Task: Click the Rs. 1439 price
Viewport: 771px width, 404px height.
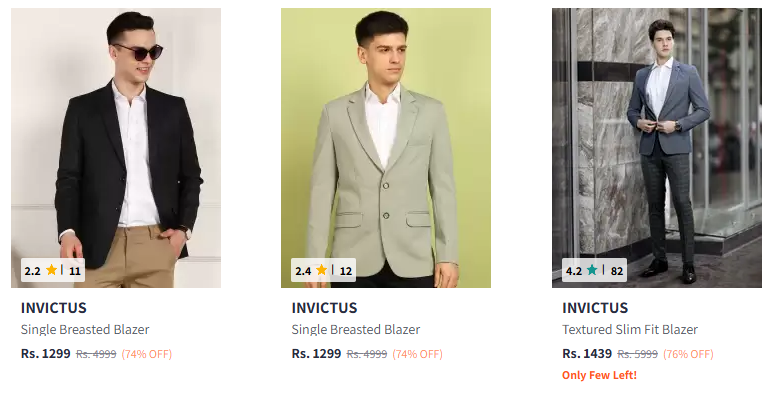Action: pos(586,354)
